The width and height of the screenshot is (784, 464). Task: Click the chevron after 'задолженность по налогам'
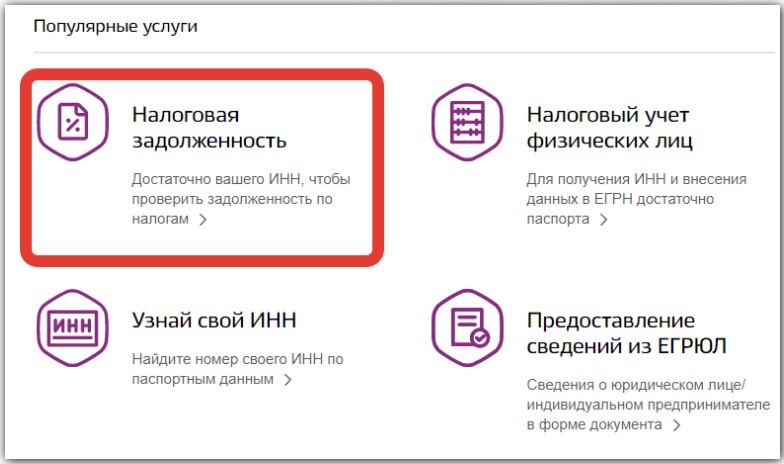tap(203, 220)
